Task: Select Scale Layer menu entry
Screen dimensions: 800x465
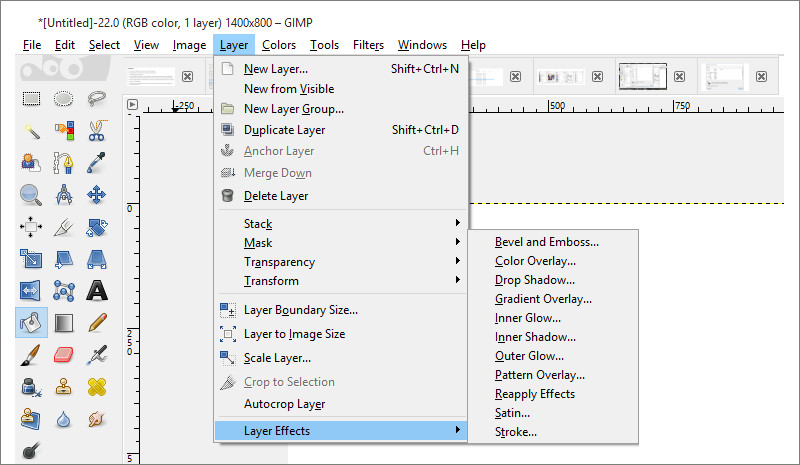Action: [277, 358]
